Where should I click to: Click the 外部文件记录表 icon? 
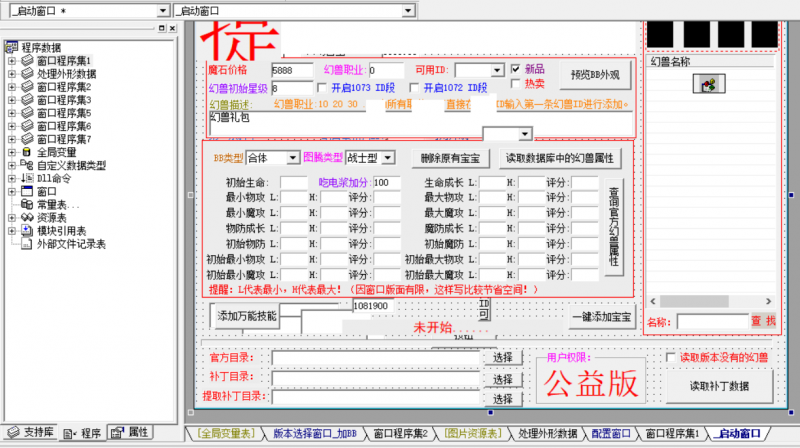coord(27,244)
